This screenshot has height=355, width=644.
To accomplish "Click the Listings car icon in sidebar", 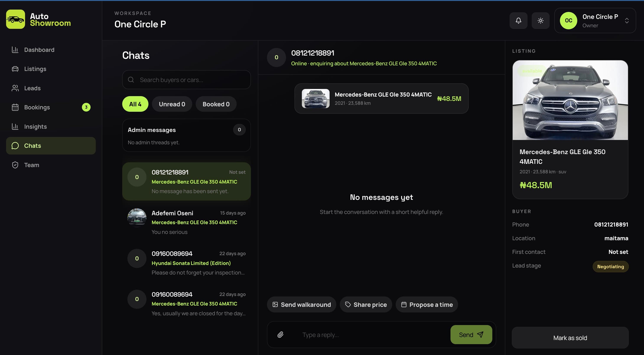I will point(15,69).
